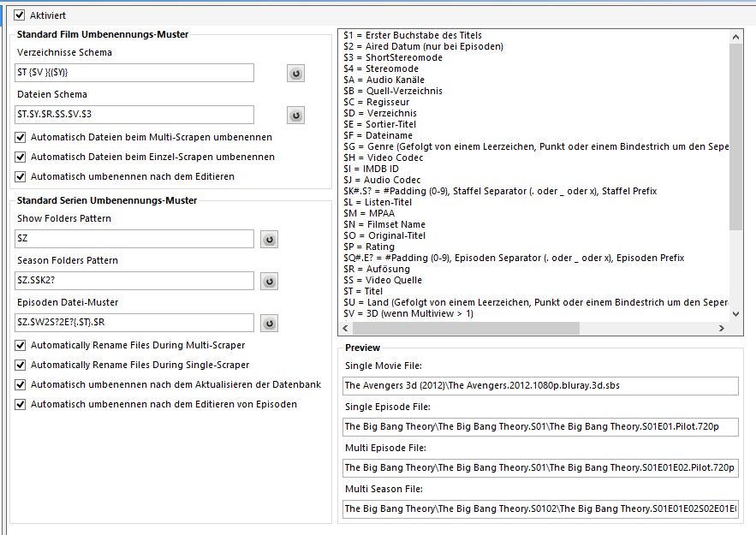This screenshot has width=756, height=535.
Task: Select the '$D = Verzeichnis' line
Action: click(380, 113)
